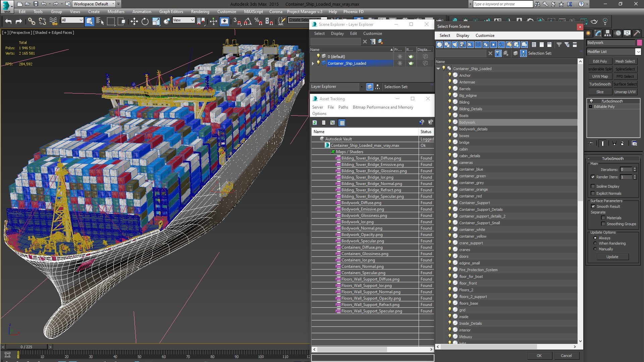The width and height of the screenshot is (644, 362).
Task: Open the Graph Editors menu
Action: [x=171, y=11]
